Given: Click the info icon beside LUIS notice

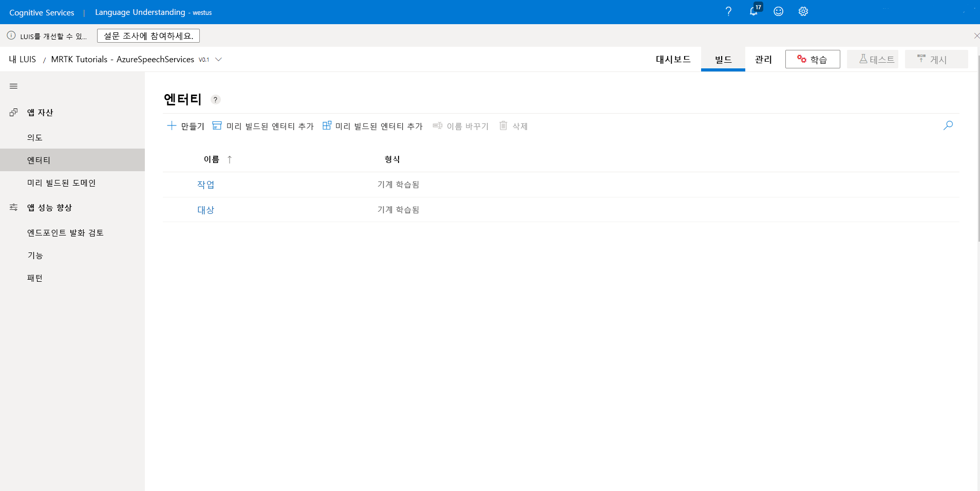Looking at the screenshot, I should (11, 35).
